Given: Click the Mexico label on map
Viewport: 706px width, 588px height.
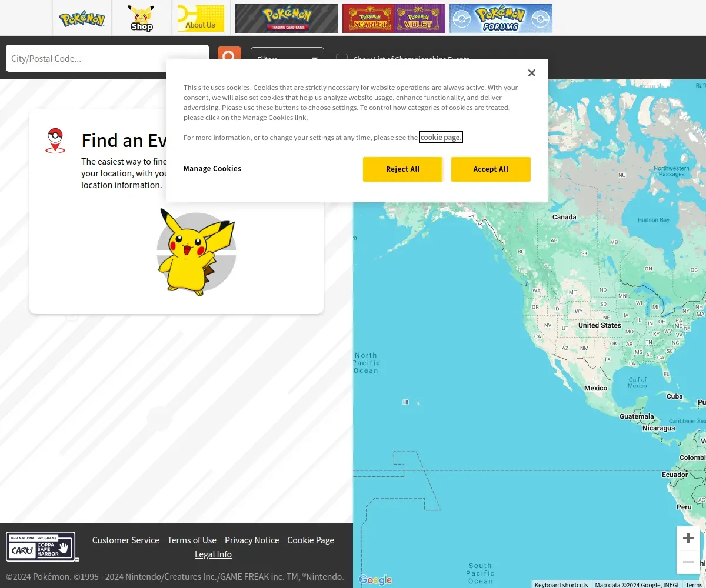Looking at the screenshot, I should click(595, 388).
